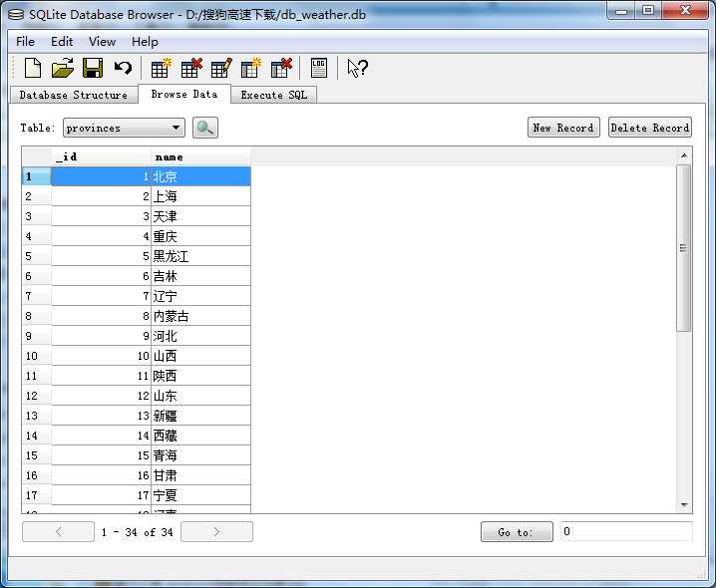Select the cell 陕西
This screenshot has width=716, height=588.
[200, 376]
